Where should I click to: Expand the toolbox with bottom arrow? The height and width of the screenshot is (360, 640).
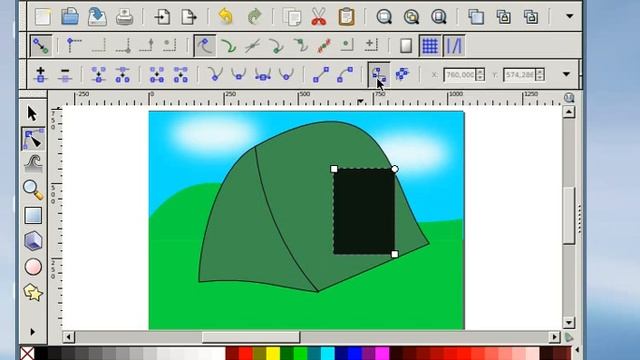coord(33,332)
